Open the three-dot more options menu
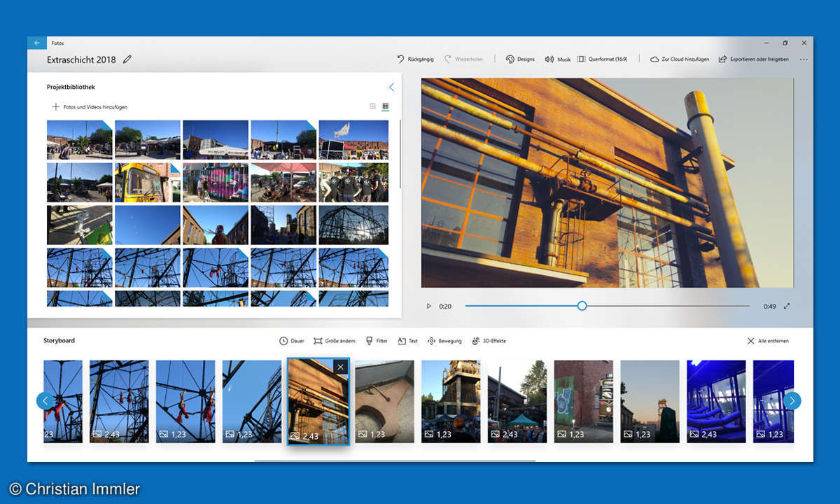The width and height of the screenshot is (840, 504). [x=804, y=59]
